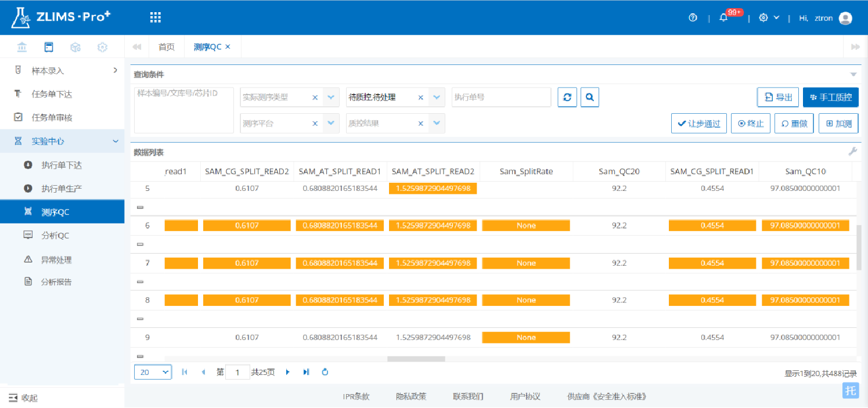This screenshot has width=868, height=408.
Task: Open table settings wrench icon
Action: (852, 151)
